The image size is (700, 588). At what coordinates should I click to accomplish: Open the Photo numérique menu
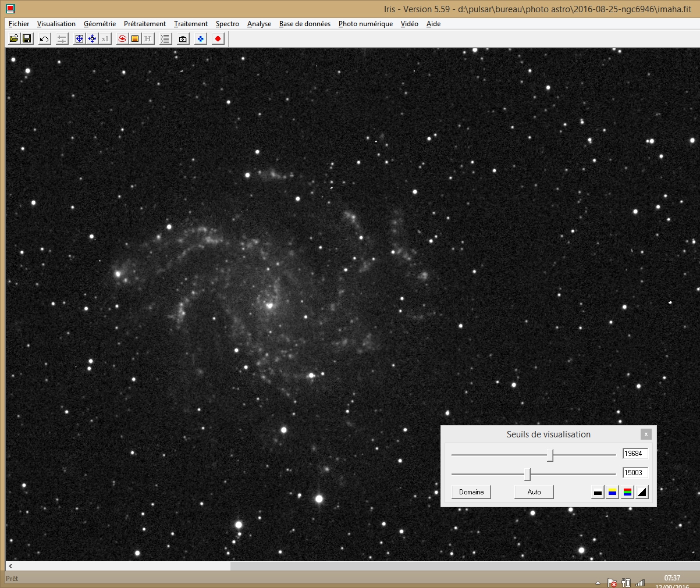tap(365, 24)
